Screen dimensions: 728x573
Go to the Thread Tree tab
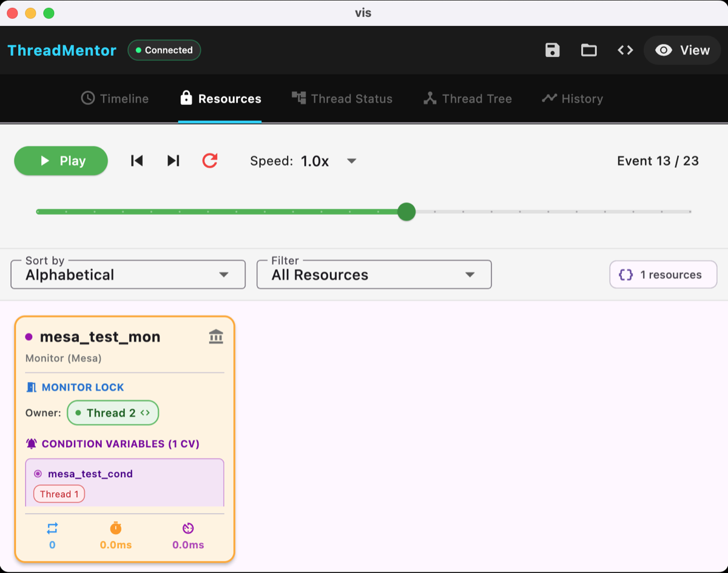pos(468,99)
